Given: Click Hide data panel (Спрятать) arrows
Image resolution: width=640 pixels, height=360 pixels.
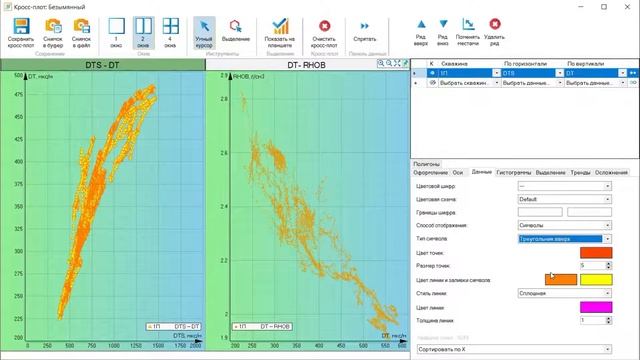Looking at the screenshot, I should (x=364, y=26).
